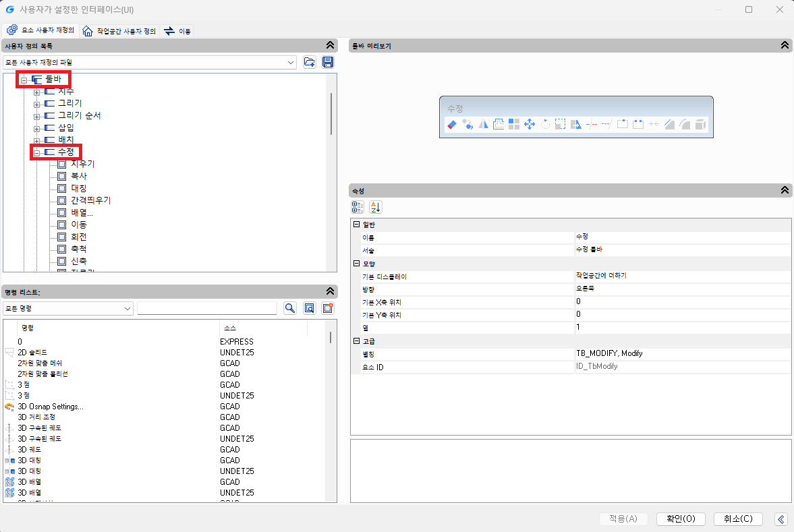This screenshot has width=794, height=532.
Task: Select the Stretch icon in toolbar preview
Action: pyautogui.click(x=576, y=125)
